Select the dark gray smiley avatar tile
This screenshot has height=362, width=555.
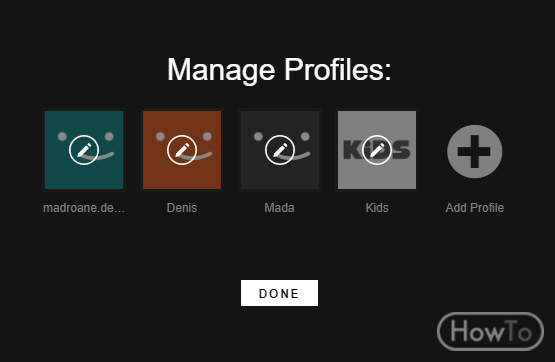[x=280, y=150]
